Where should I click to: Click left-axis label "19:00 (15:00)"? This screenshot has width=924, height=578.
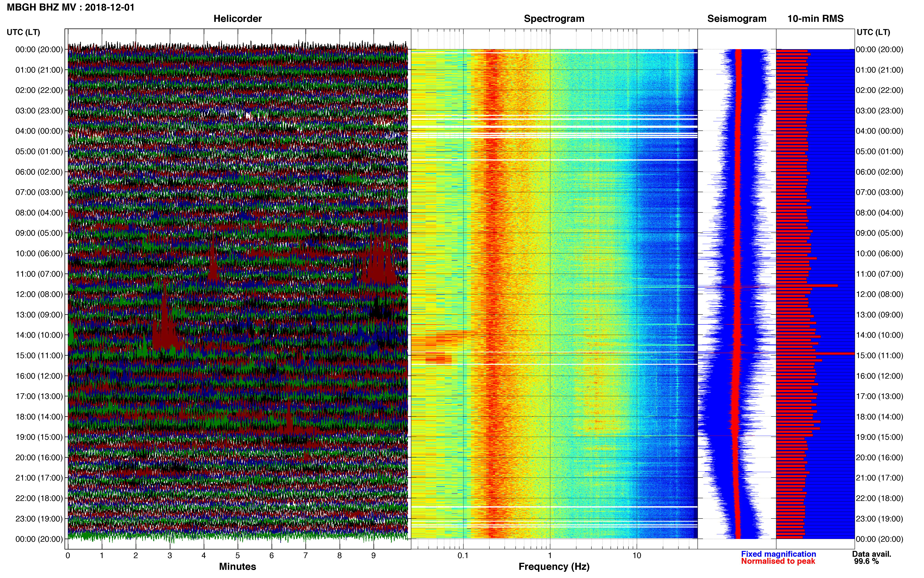click(x=39, y=437)
